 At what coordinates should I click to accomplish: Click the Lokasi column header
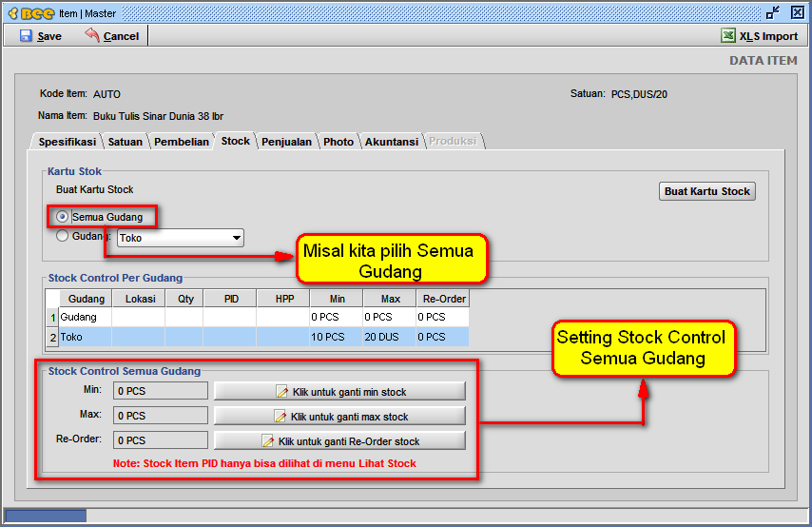(x=140, y=299)
